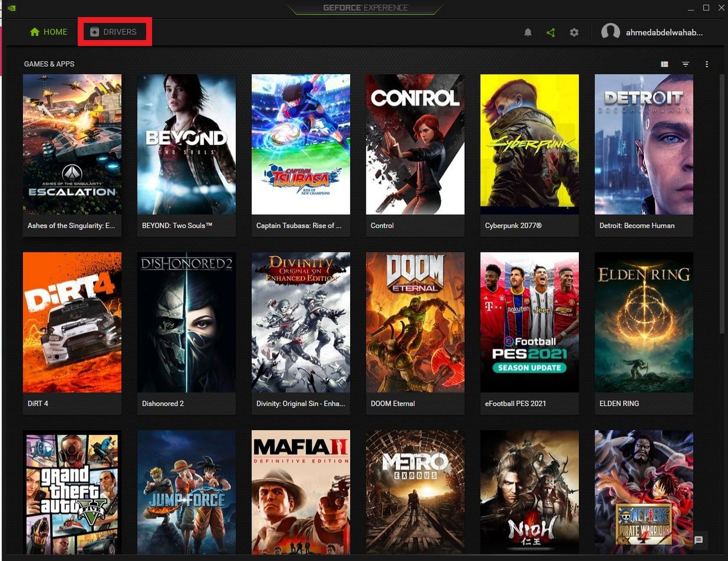Click the 'Control' title label
This screenshot has width=728, height=561.
coord(382,225)
